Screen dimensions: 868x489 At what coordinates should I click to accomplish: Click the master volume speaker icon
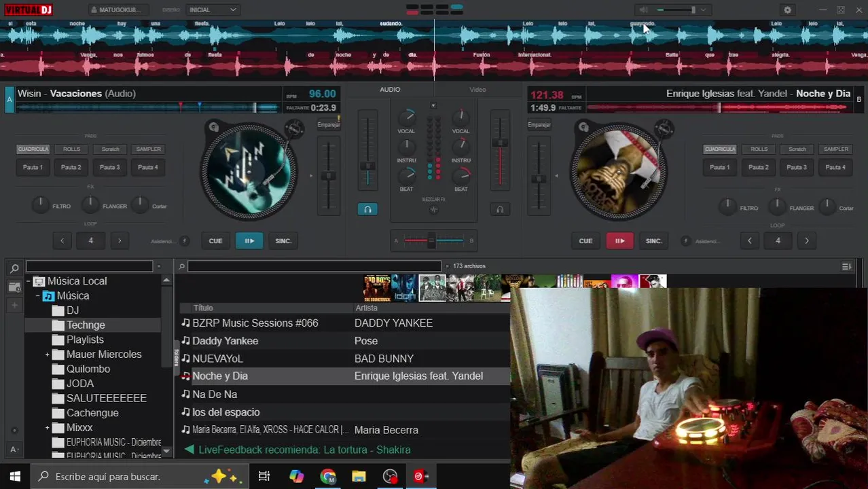pyautogui.click(x=643, y=10)
